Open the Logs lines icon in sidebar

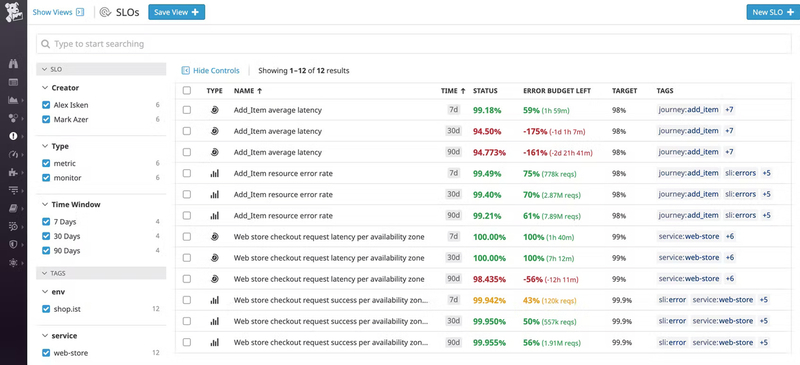pyautogui.click(x=13, y=190)
